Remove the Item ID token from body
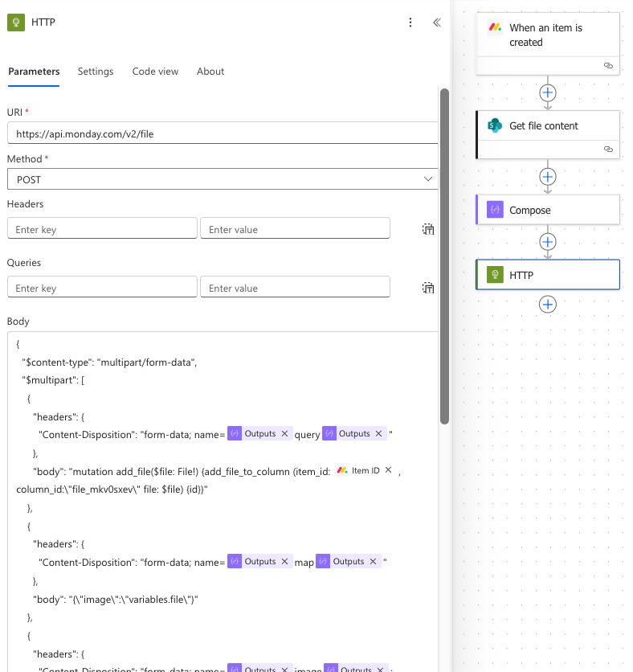 (x=389, y=470)
